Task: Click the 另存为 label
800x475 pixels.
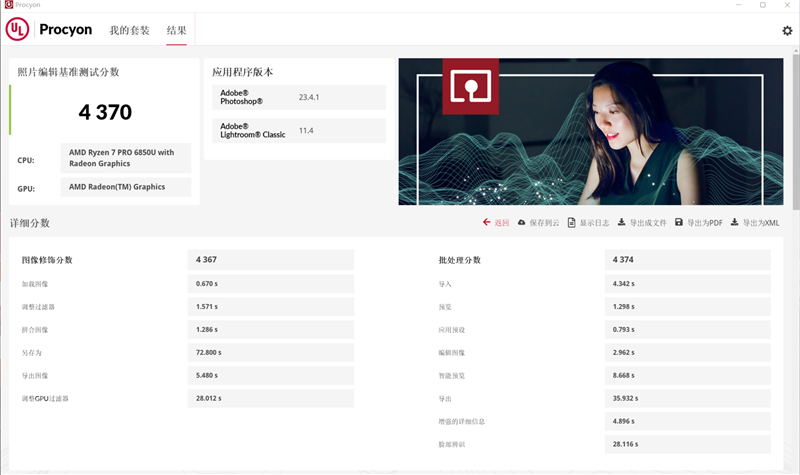Action: [x=32, y=353]
